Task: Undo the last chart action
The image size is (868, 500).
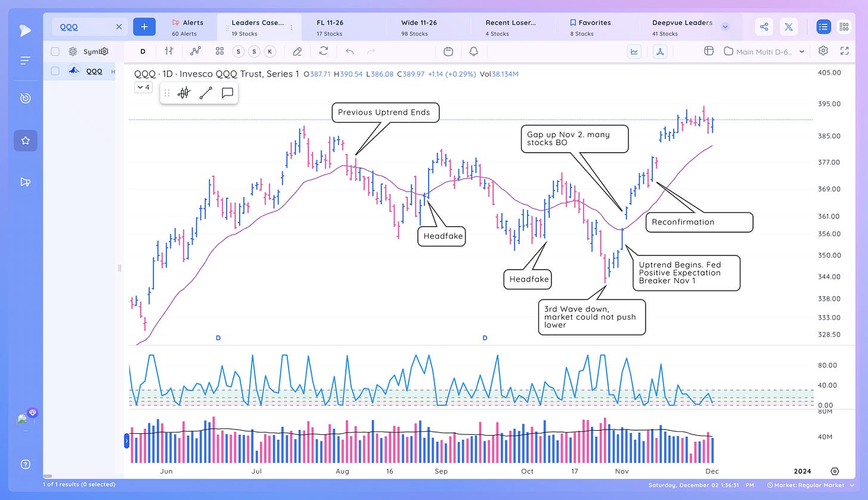Action: click(350, 51)
